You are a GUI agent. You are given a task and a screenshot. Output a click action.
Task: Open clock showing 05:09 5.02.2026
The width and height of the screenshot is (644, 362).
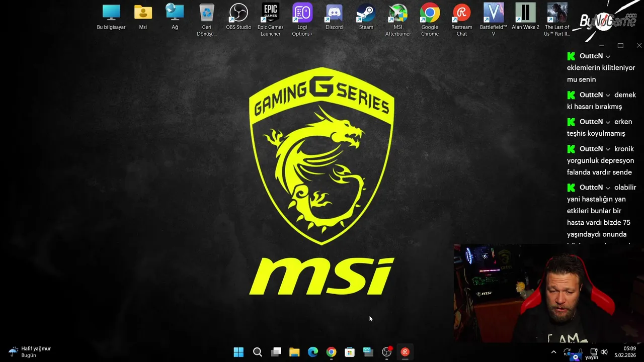click(x=625, y=352)
